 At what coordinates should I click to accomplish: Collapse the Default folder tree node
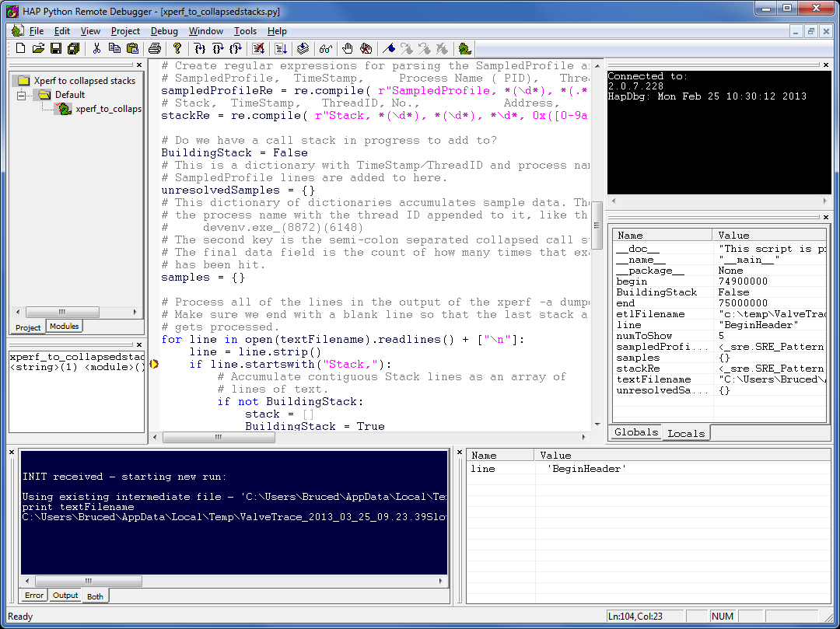point(22,96)
